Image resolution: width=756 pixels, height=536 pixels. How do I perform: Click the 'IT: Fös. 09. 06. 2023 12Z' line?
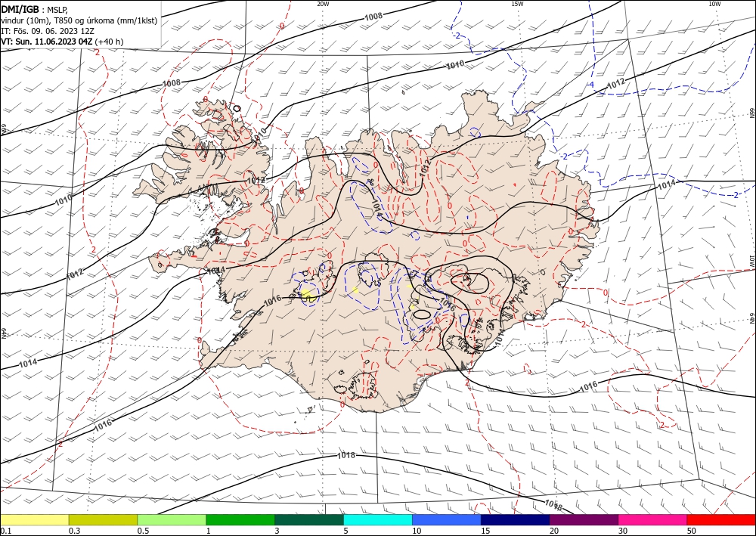click(48, 31)
